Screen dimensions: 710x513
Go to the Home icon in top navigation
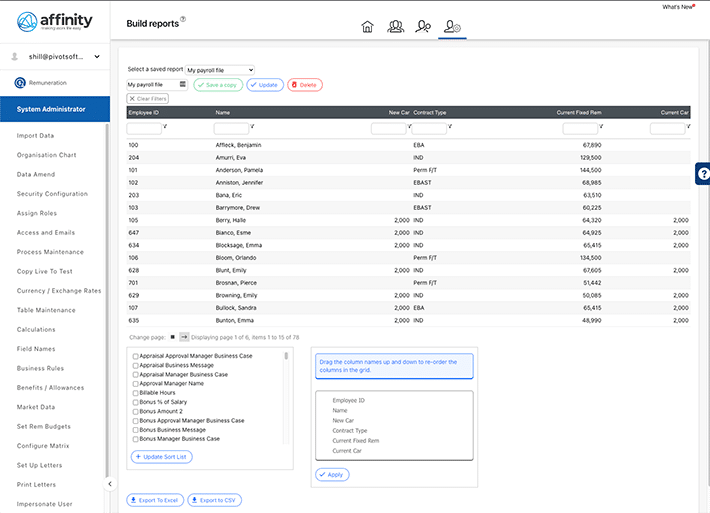[x=367, y=27]
